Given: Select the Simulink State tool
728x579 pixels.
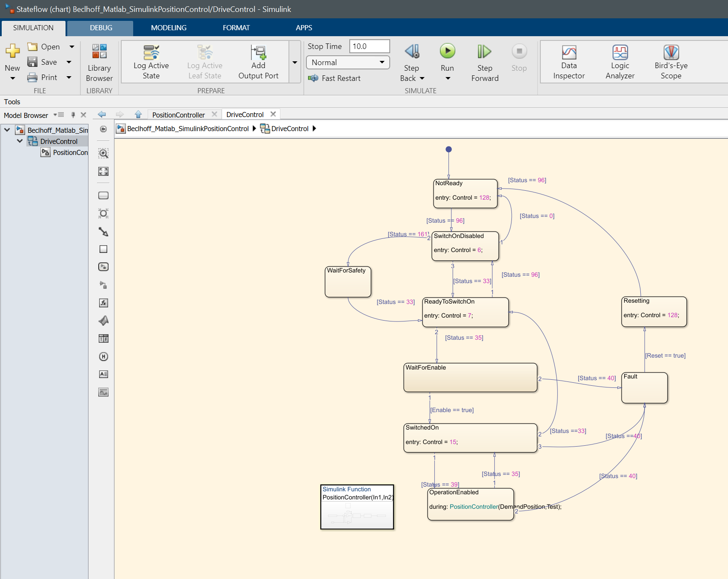Looking at the screenshot, I should [103, 267].
